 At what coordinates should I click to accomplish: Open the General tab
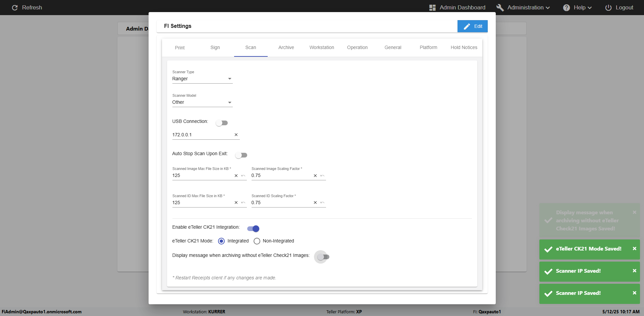pos(393,48)
